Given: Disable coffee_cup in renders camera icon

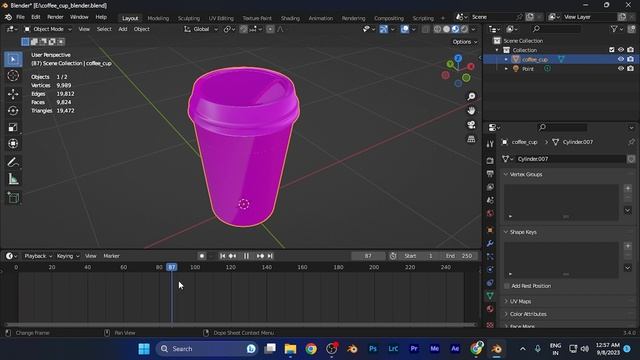Looking at the screenshot, I should [x=631, y=59].
